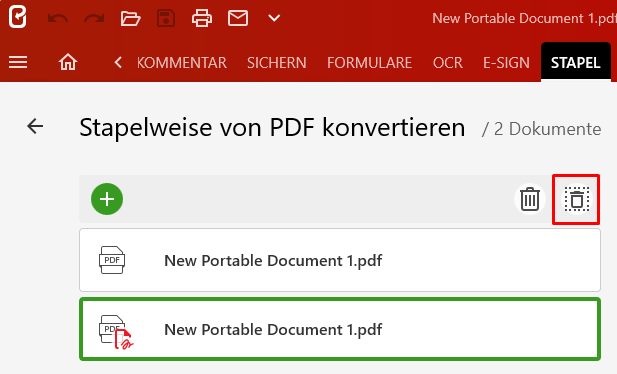The image size is (617, 374).
Task: Save document with floppy disk icon
Action: click(x=166, y=18)
